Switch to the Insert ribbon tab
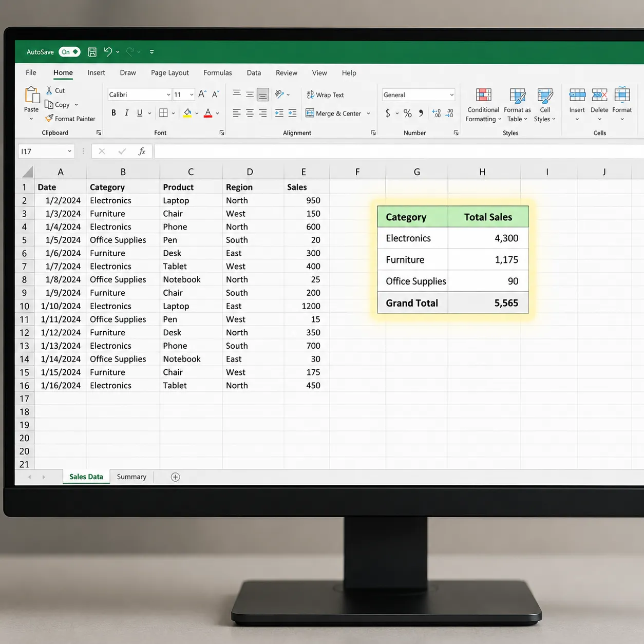644x644 pixels. 96,73
